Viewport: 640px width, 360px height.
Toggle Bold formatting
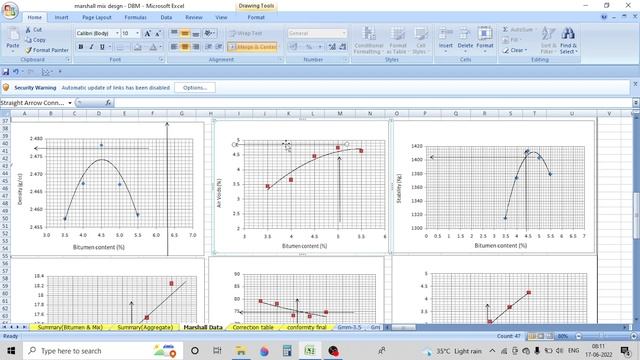coord(81,47)
